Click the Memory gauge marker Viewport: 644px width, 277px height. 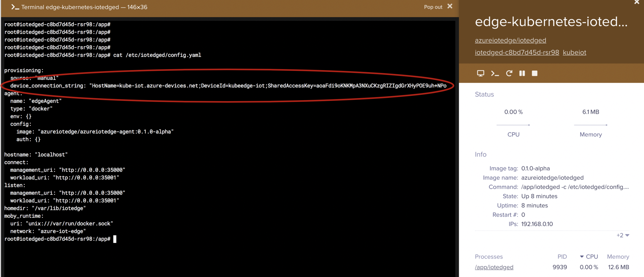(x=606, y=125)
